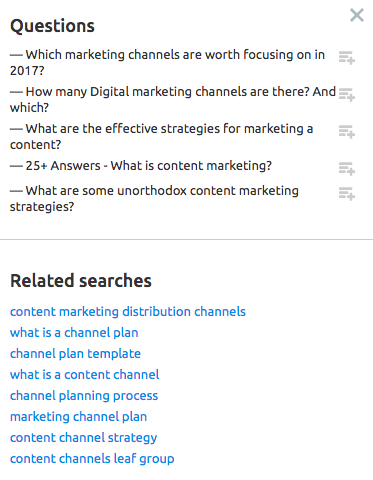Add the 2017 marketing channels question to list
This screenshot has width=373, height=480.
click(x=347, y=58)
